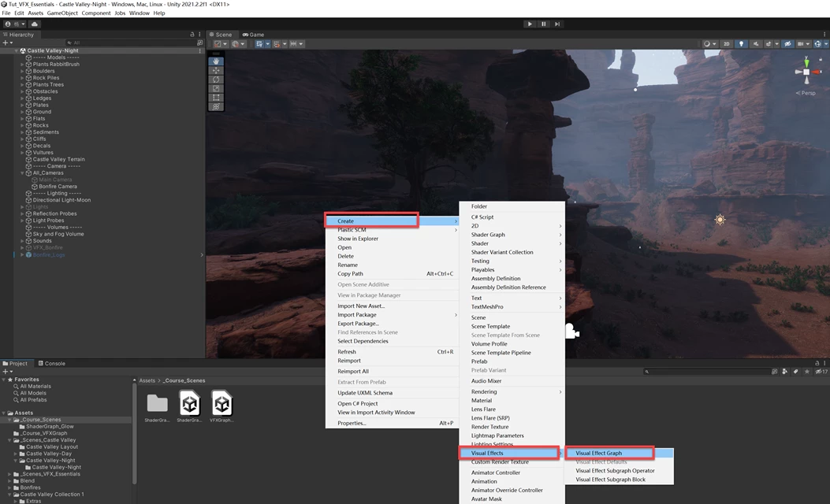Click Persp label under orientation gizmo
This screenshot has height=504, width=830.
tap(806, 93)
